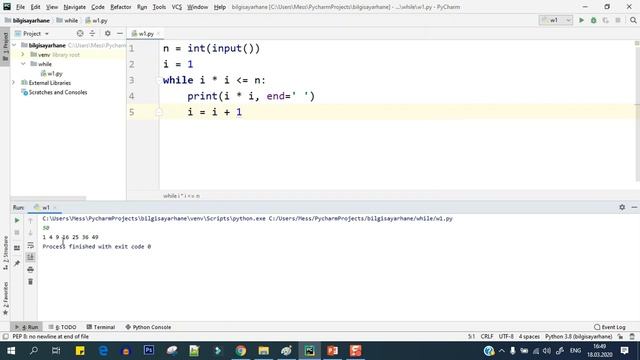This screenshot has height=360, width=640.
Task: Print the Run console output
Action: click(30, 269)
